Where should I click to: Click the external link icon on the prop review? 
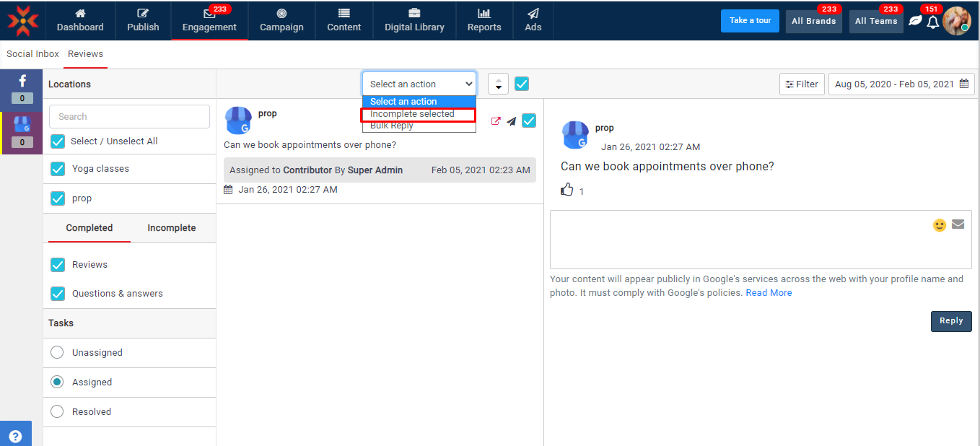pyautogui.click(x=496, y=121)
